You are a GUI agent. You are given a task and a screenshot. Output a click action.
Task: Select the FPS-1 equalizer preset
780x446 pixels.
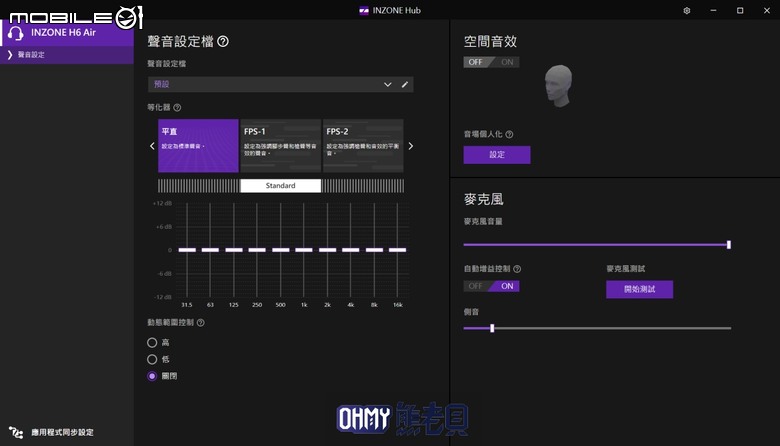coord(280,146)
